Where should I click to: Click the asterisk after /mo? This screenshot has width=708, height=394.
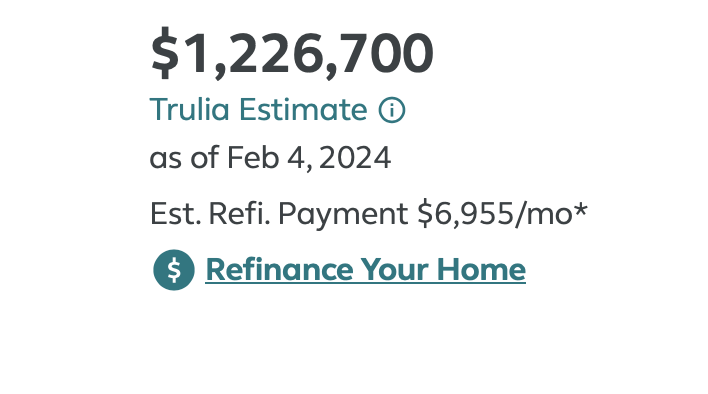(x=581, y=209)
